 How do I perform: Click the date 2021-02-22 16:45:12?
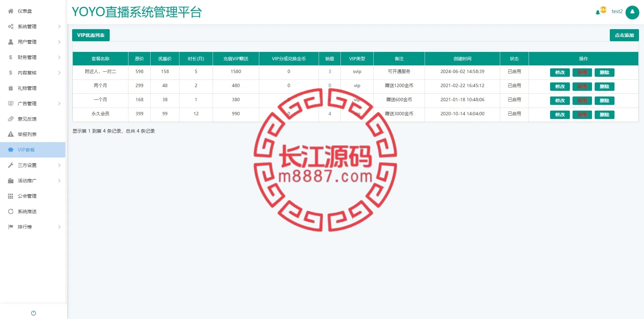[x=462, y=85]
